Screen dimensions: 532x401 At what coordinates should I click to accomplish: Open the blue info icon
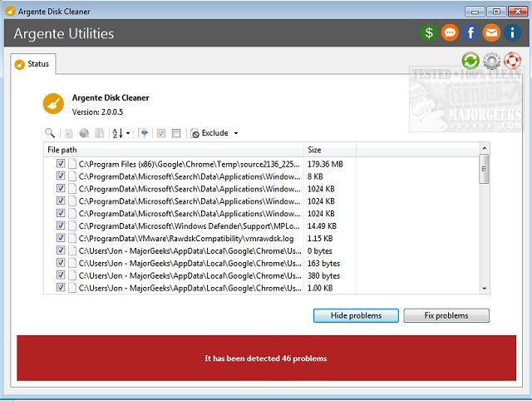512,33
